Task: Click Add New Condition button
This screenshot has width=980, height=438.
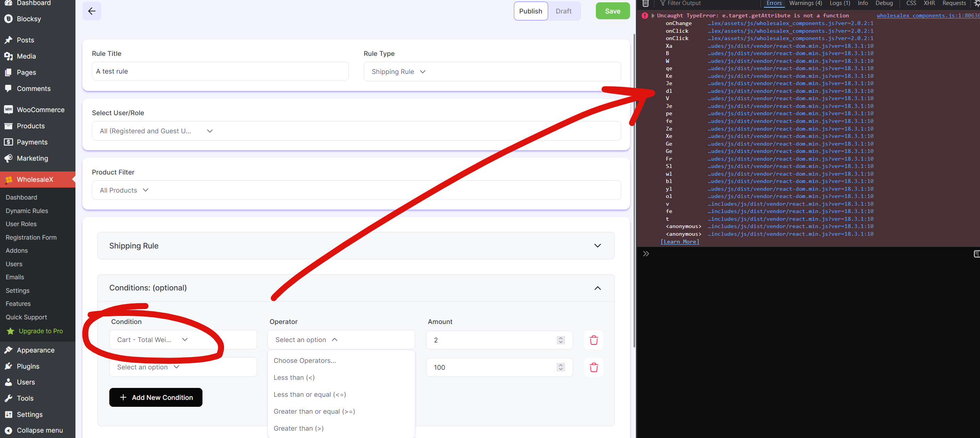Action: point(156,397)
